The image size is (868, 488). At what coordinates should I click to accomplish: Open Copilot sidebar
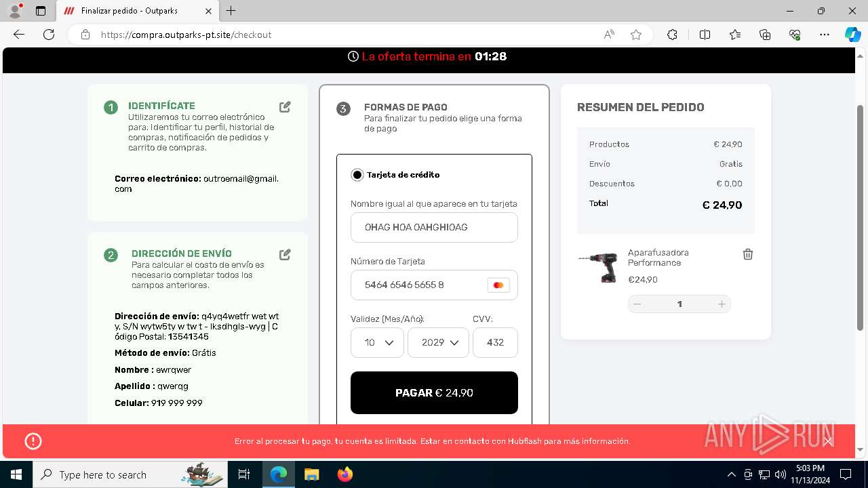(x=852, y=35)
